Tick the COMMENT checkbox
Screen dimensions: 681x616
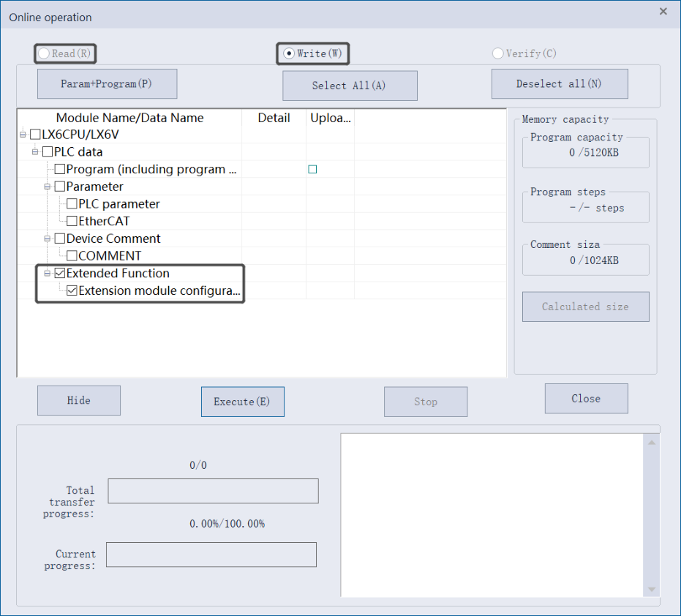(x=72, y=256)
